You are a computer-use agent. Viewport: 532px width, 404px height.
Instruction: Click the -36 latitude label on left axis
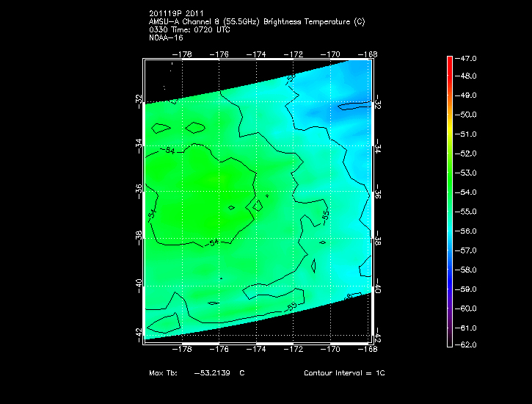[x=139, y=189]
